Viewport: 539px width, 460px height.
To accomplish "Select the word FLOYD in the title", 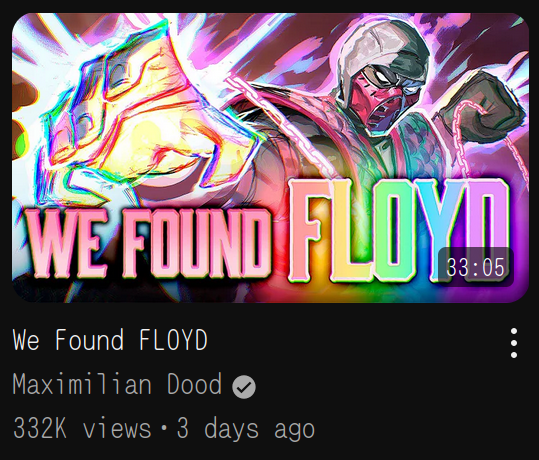I will click(x=173, y=340).
